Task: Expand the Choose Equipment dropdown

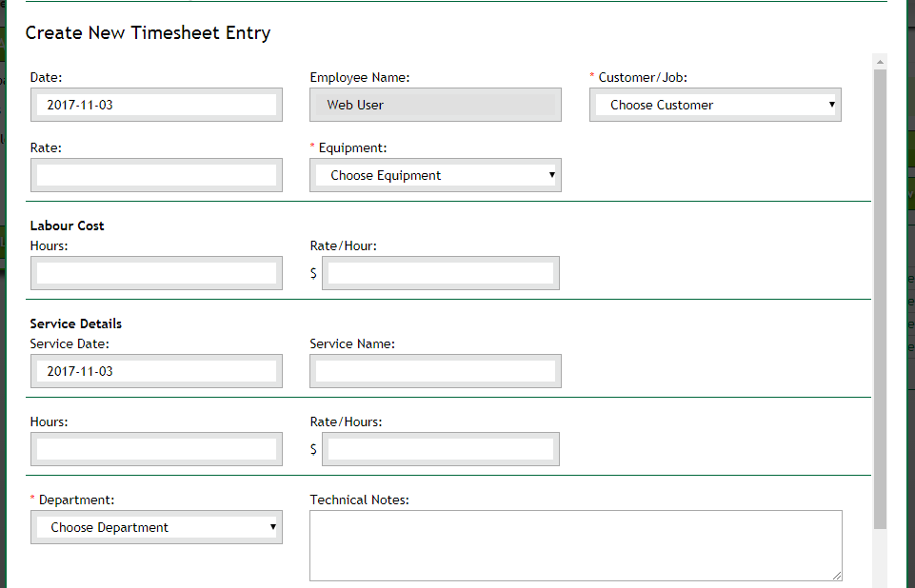Action: pos(435,175)
